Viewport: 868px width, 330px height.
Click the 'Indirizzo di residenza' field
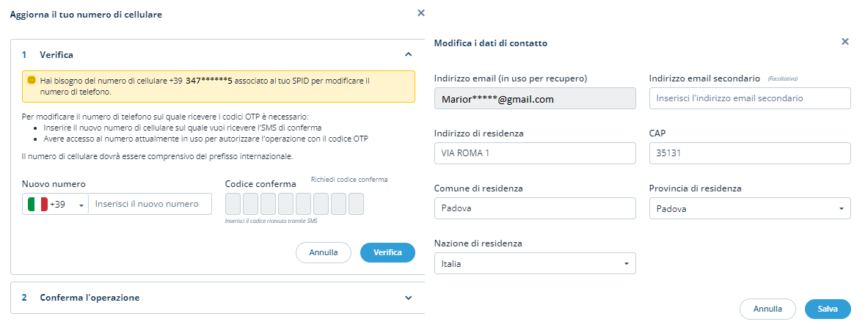[535, 153]
